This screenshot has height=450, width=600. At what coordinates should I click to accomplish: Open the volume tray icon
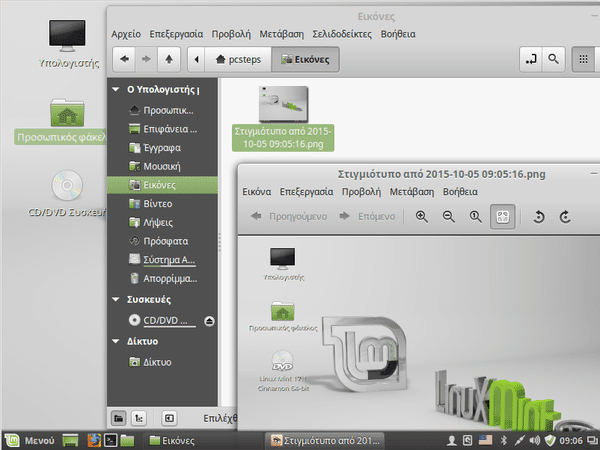(x=535, y=440)
